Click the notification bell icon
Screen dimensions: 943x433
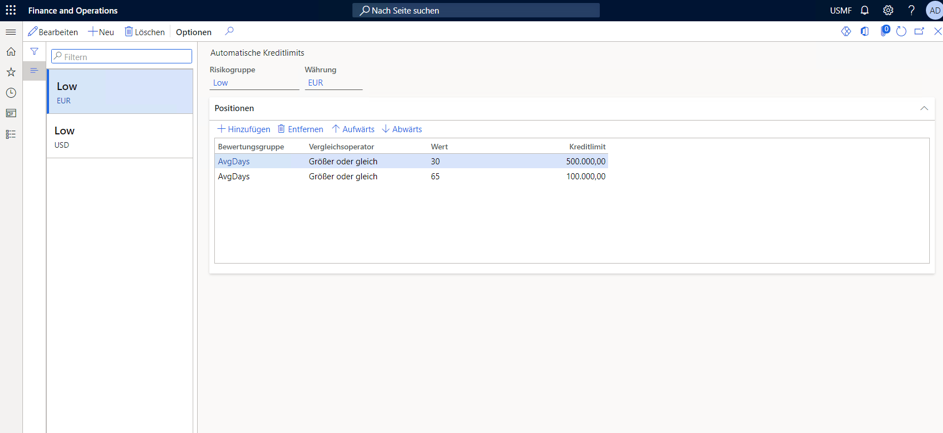(x=865, y=10)
